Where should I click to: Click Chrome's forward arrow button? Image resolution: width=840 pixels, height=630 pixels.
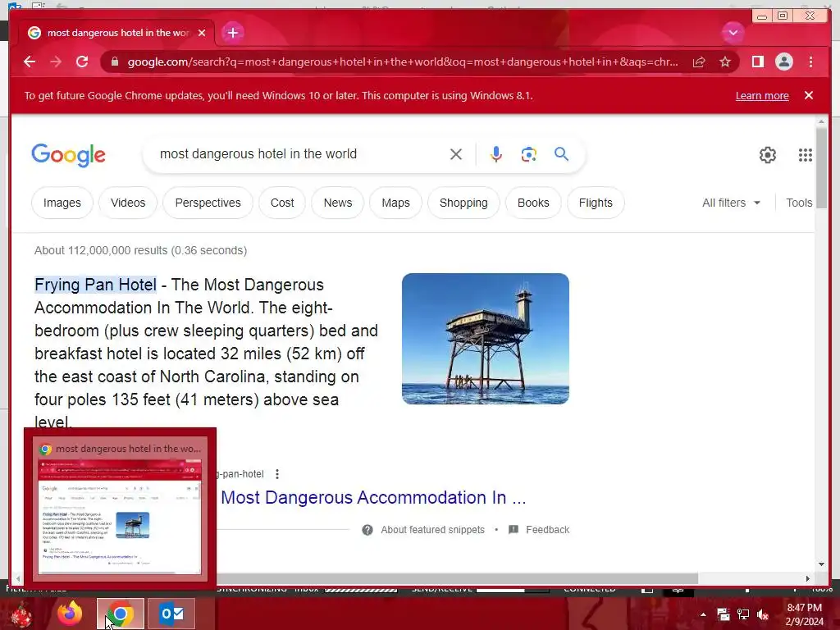coord(56,62)
